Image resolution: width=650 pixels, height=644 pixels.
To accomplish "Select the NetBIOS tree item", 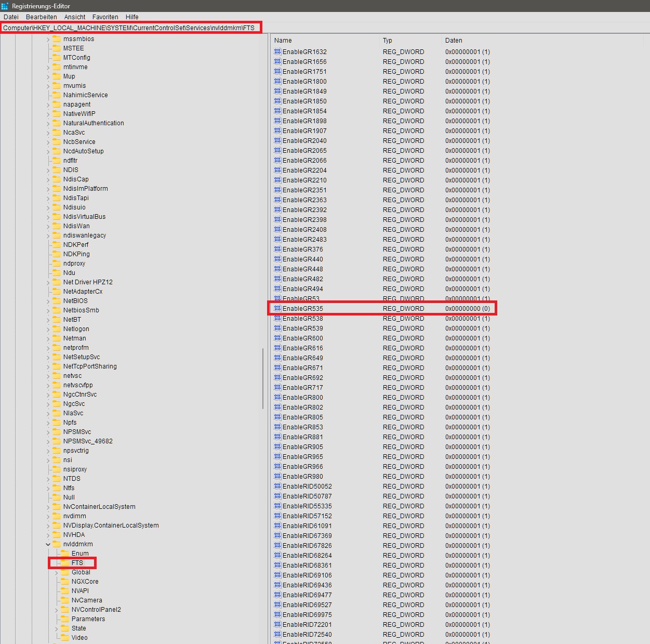I will point(75,301).
